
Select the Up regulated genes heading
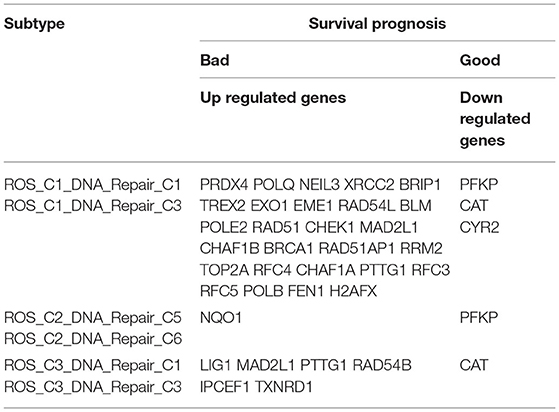(273, 98)
